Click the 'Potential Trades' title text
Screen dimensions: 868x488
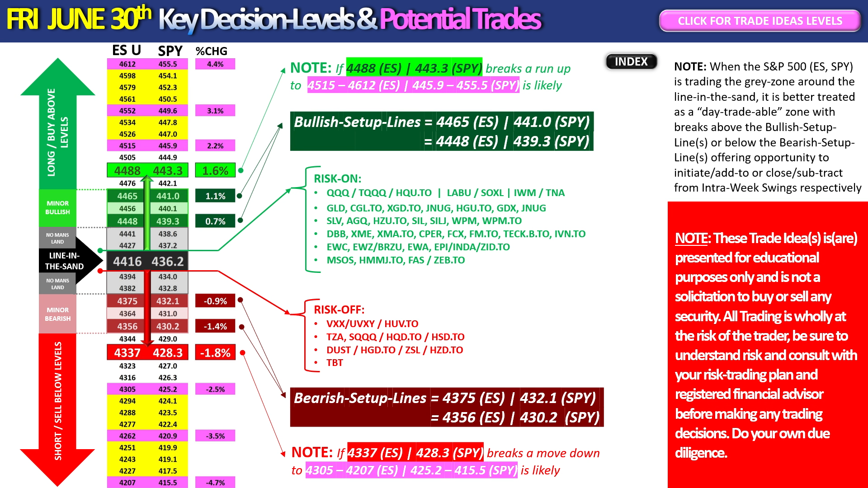point(460,19)
